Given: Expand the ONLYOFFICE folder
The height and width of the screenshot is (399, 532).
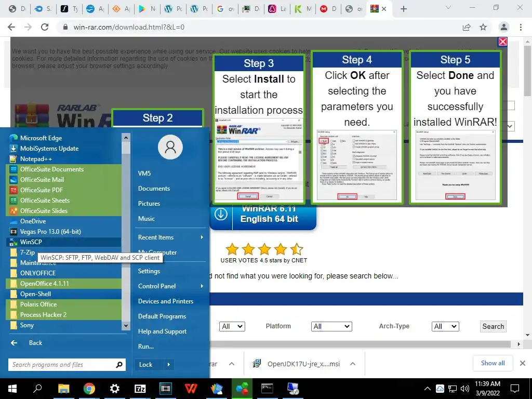Looking at the screenshot, I should coord(63,273).
